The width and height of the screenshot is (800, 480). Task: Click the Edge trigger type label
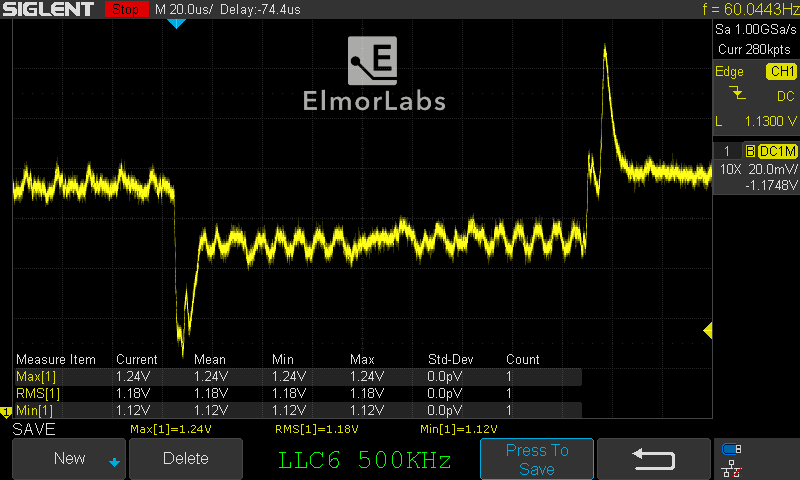tap(729, 72)
